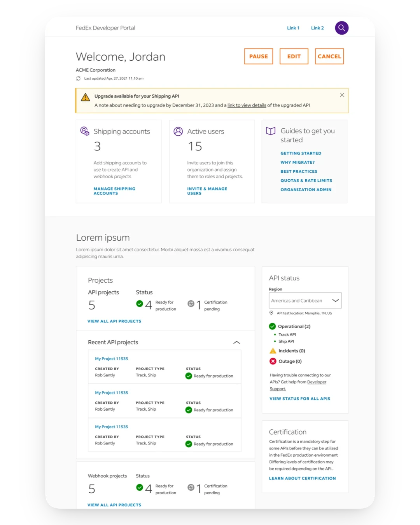
Task: Open Best Practices guide
Action: pyautogui.click(x=299, y=171)
